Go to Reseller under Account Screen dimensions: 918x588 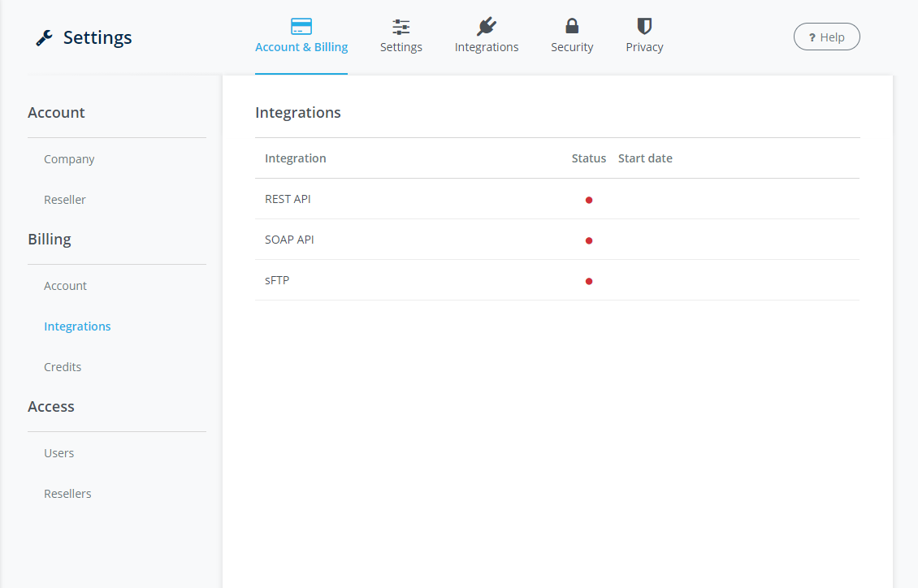point(65,200)
